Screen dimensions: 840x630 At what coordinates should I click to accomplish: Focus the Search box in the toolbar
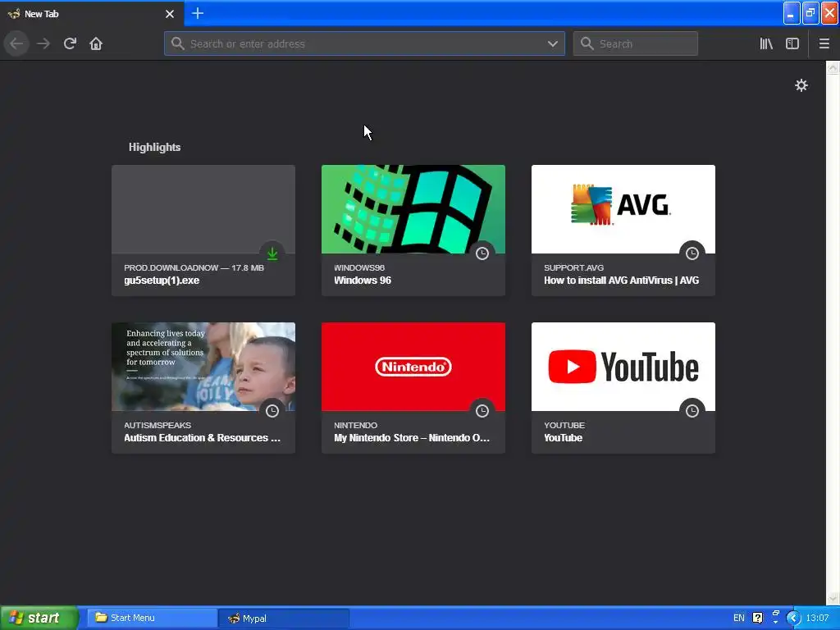point(636,44)
